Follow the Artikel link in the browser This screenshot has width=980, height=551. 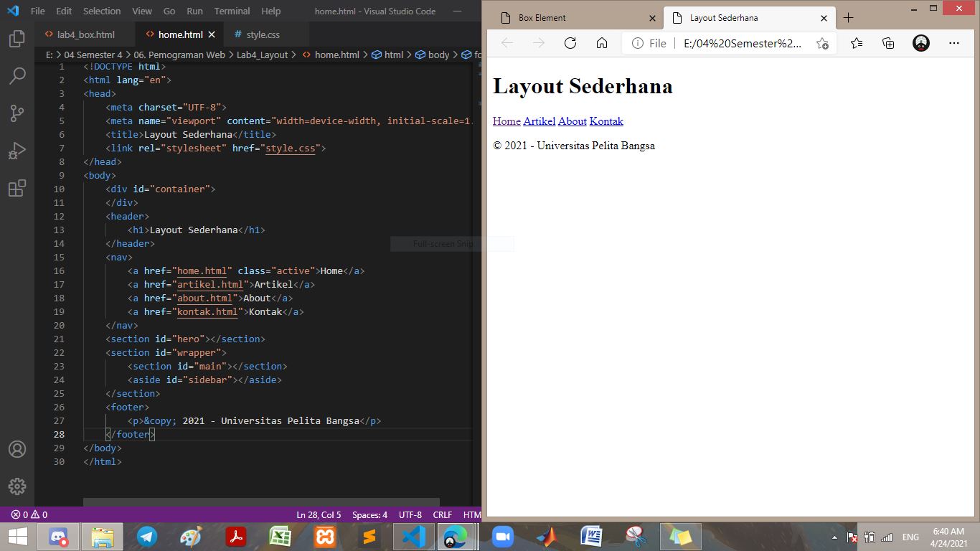tap(539, 121)
